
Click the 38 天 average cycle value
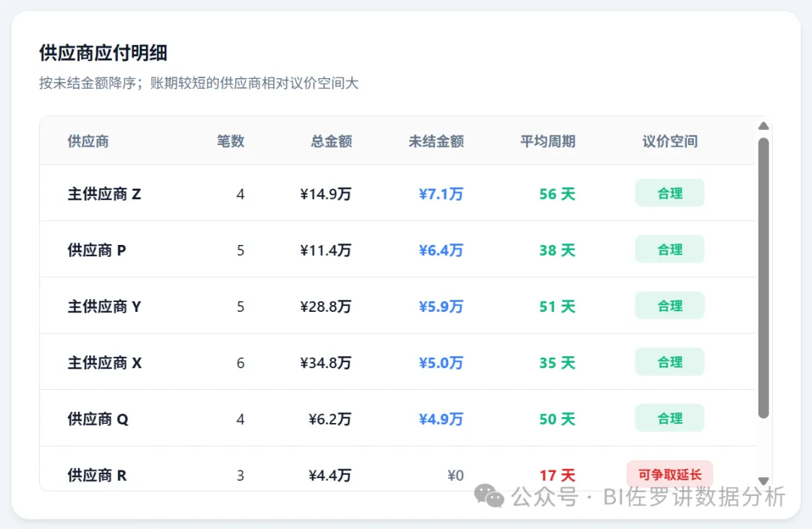(x=557, y=250)
